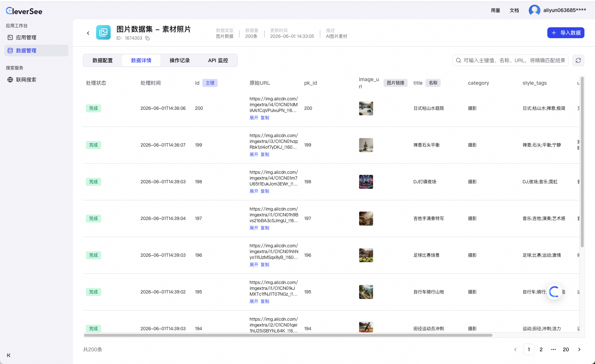The width and height of the screenshot is (595, 364).
Task: Copy the URL for row 197
Action: pyautogui.click(x=265, y=228)
